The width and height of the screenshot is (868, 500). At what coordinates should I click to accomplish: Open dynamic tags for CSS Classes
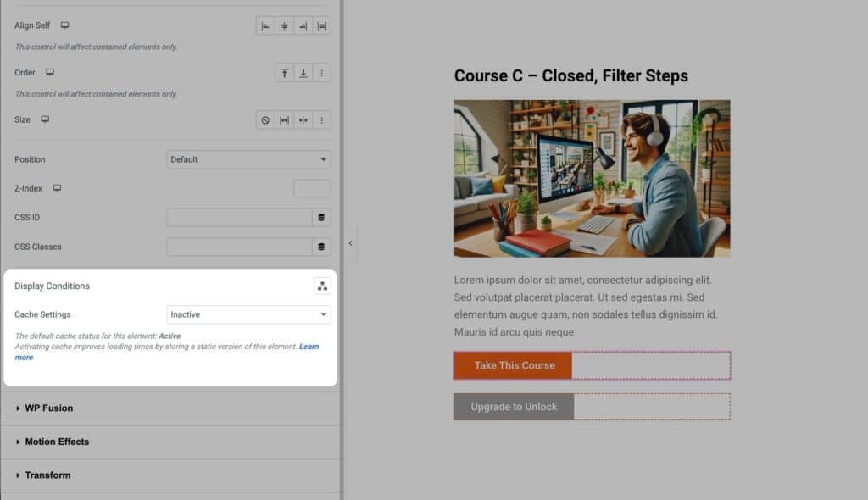321,247
